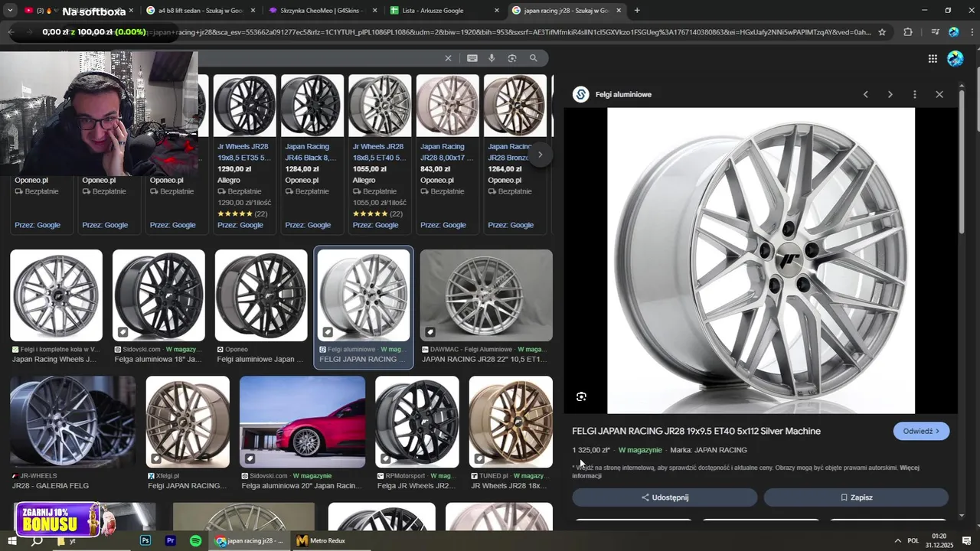Open the 'FELGI JAPAN RACING JR28 19x9.5' title link
This screenshot has width=980, height=551.
tap(696, 431)
